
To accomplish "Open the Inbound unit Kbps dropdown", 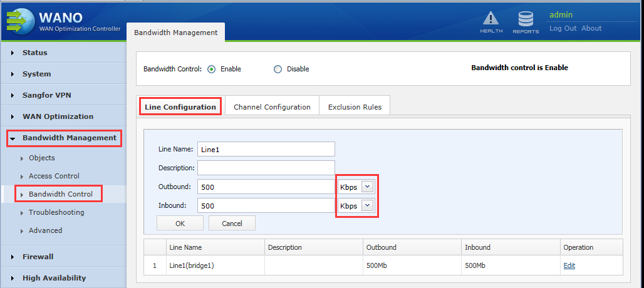I will [x=368, y=205].
